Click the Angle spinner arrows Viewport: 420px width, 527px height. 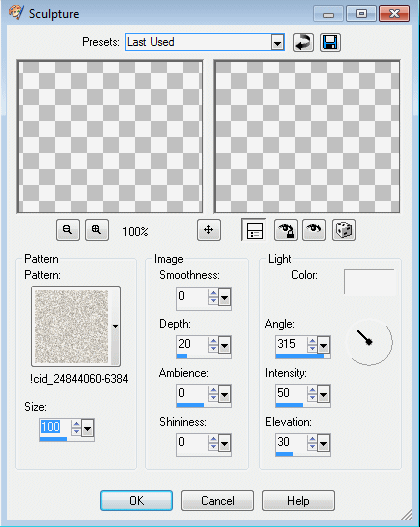click(312, 345)
